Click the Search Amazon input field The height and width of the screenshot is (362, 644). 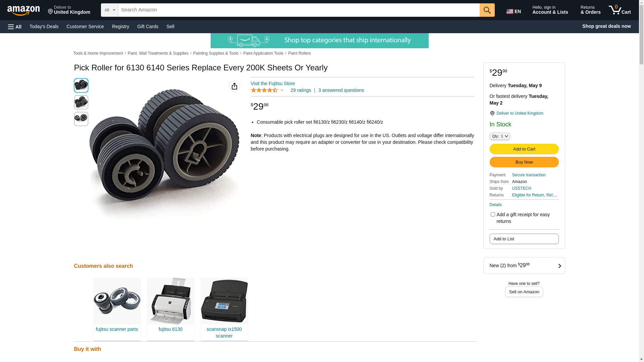point(299,10)
